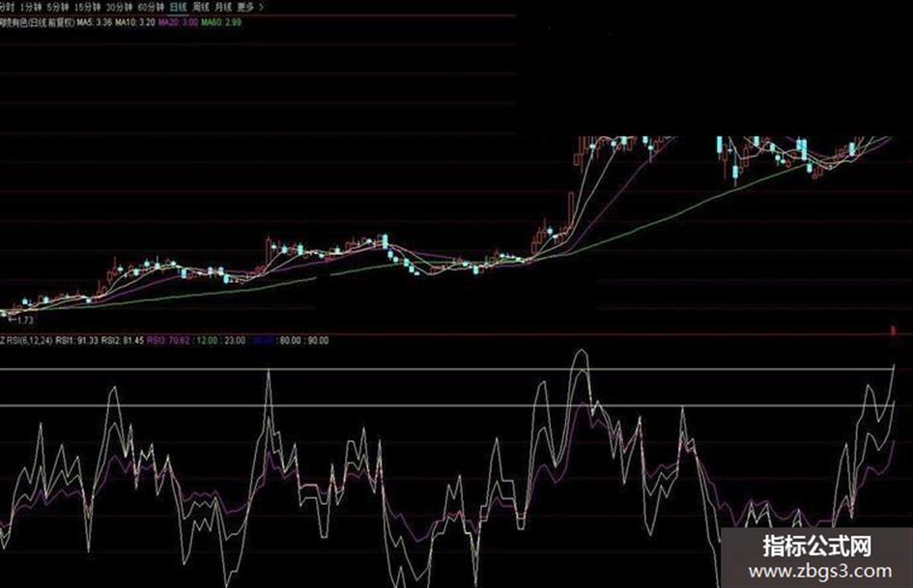The height and width of the screenshot is (588, 913).
Task: Switch to the 1分钟 timeframe tab
Action: point(31,7)
